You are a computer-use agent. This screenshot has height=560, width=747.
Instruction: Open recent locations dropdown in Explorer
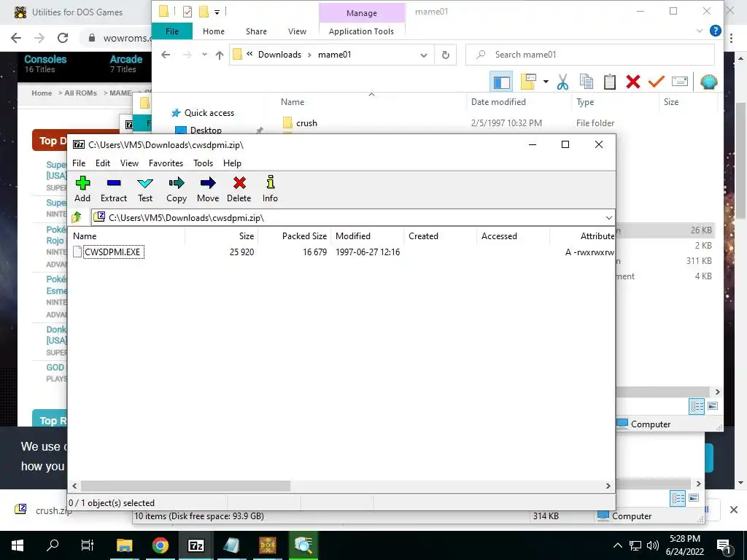[x=204, y=55]
